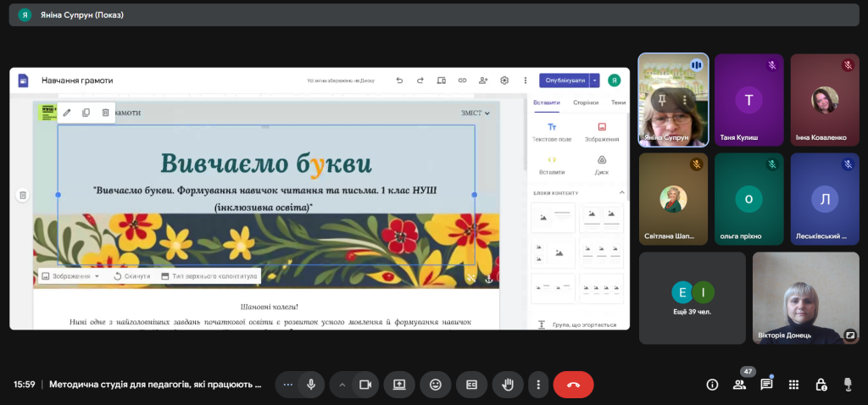Expand video settings arrow beside camera
Screen dimensions: 868x405
342,384
